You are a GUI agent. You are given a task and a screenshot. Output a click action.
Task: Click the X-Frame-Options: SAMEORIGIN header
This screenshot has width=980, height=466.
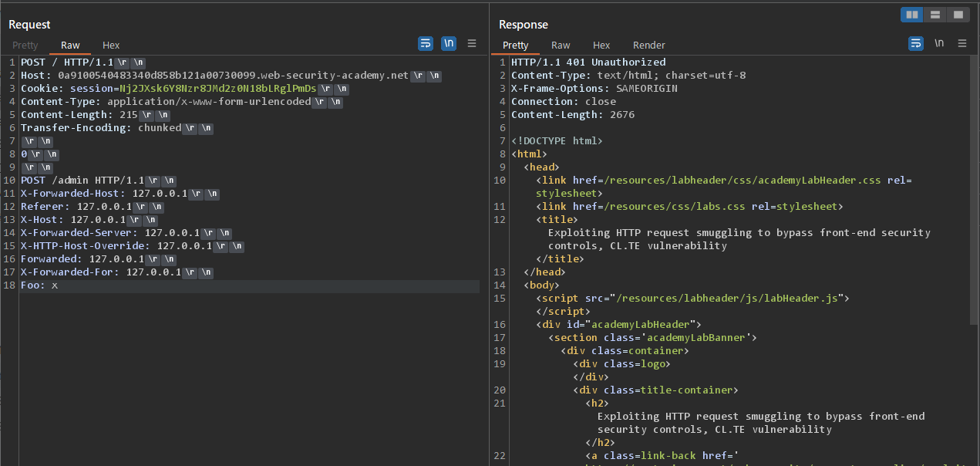tap(594, 89)
